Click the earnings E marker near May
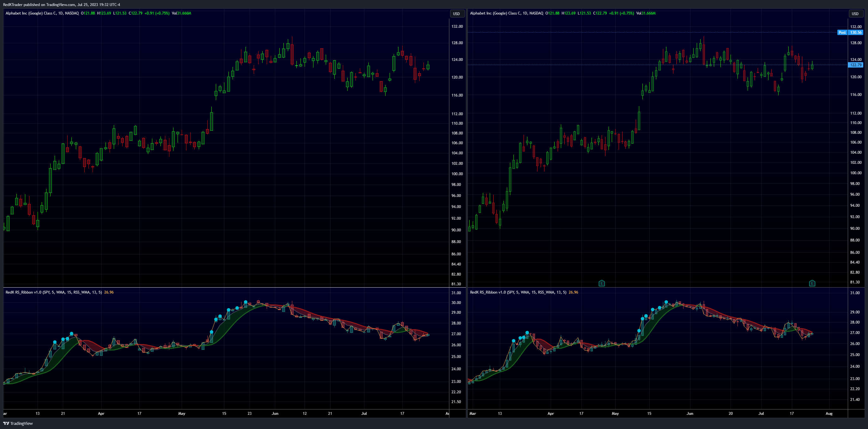The image size is (868, 429). [601, 283]
